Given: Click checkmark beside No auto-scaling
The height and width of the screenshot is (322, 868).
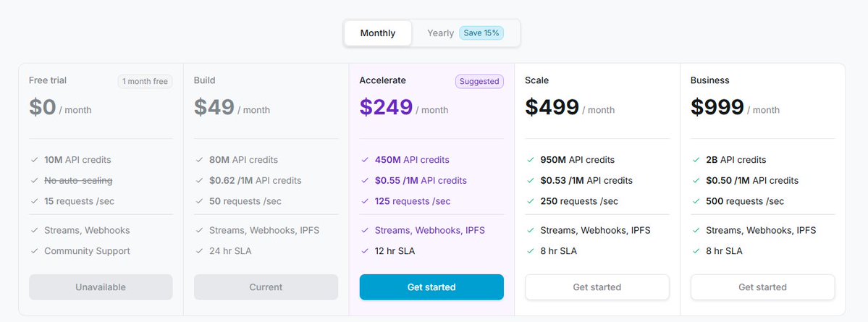Looking at the screenshot, I should (x=34, y=180).
